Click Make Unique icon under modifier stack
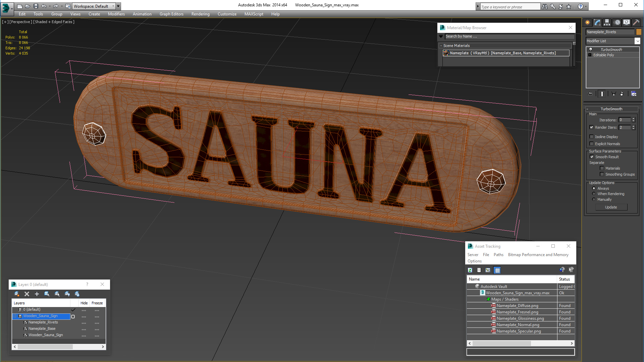This screenshot has height=362, width=644. click(613, 94)
